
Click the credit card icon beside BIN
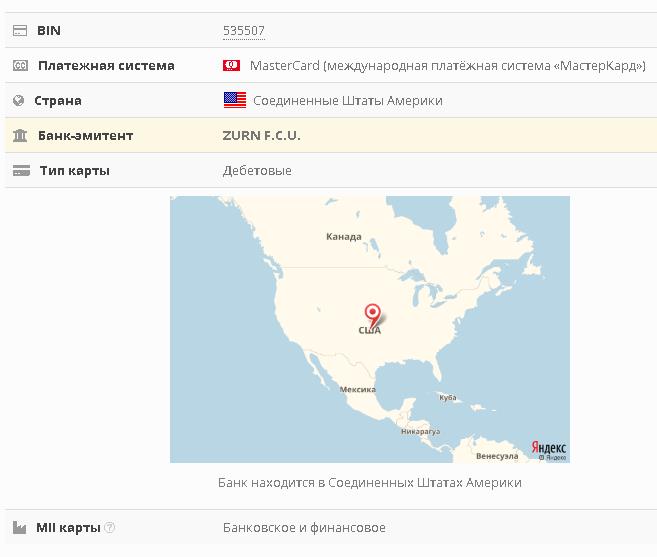19,31
